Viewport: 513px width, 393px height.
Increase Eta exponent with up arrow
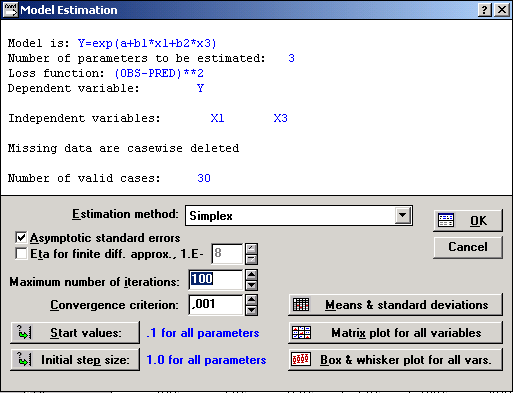(x=251, y=249)
